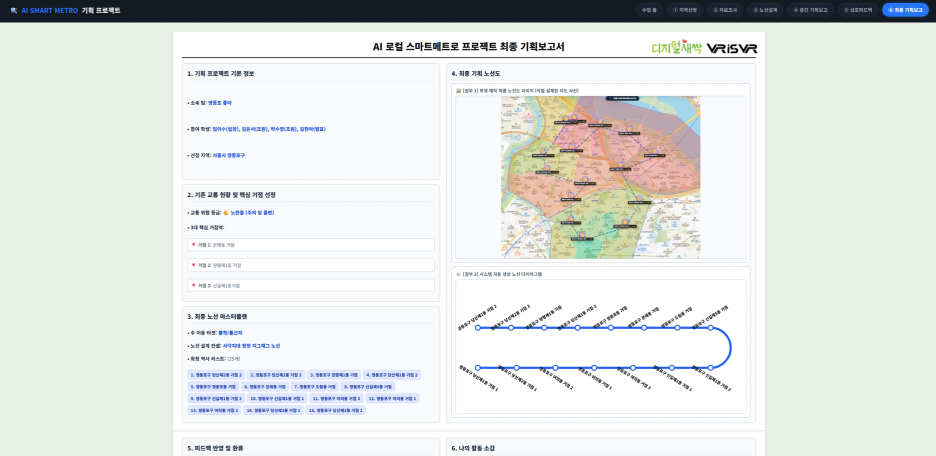
Task: Click the yellow risk-grade circle icon
Action: click(x=226, y=212)
